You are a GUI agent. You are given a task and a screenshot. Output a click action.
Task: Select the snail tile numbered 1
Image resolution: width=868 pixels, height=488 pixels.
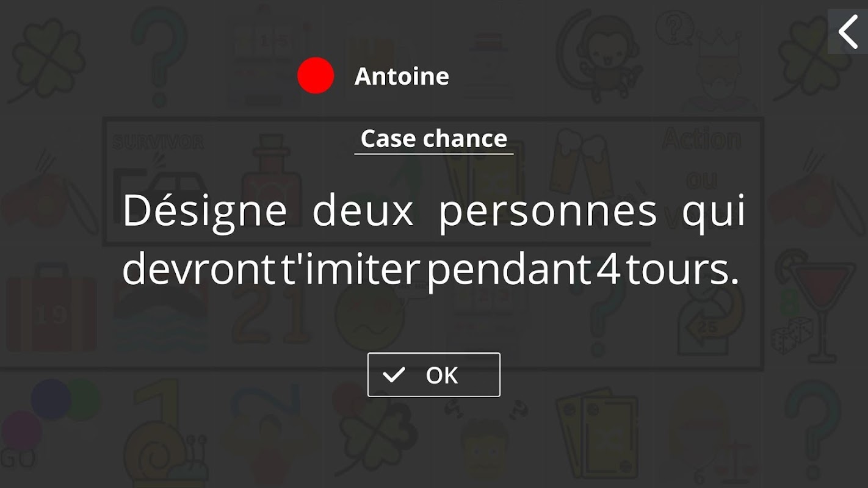[x=160, y=433]
